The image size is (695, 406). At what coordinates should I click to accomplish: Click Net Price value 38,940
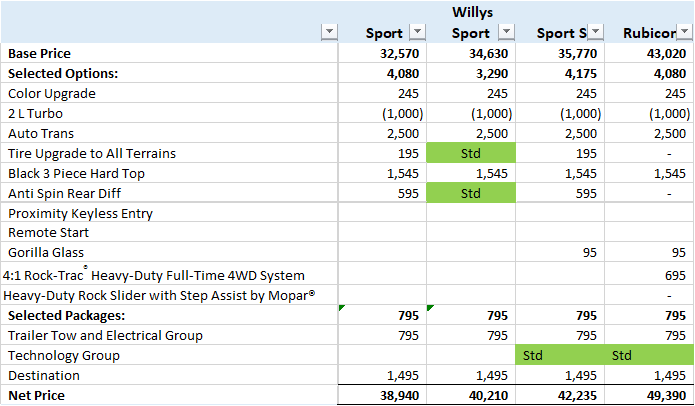(x=399, y=395)
